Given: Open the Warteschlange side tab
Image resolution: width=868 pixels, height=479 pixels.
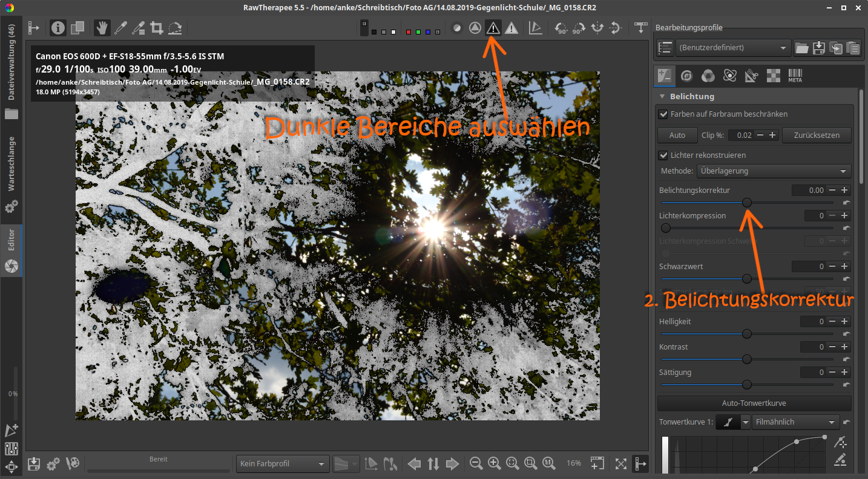Looking at the screenshot, I should click(11, 163).
